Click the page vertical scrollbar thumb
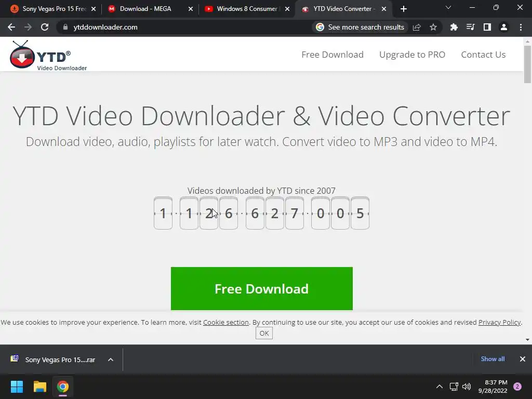Viewport: 532px width, 399px height. [x=527, y=64]
